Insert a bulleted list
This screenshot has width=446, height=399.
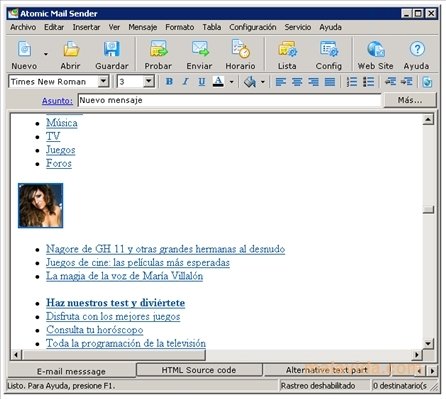[368, 82]
